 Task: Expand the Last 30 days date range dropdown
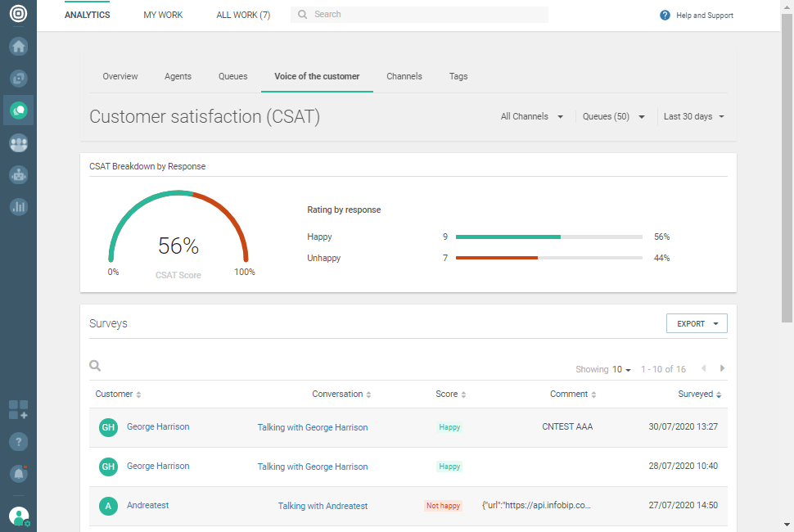point(694,117)
